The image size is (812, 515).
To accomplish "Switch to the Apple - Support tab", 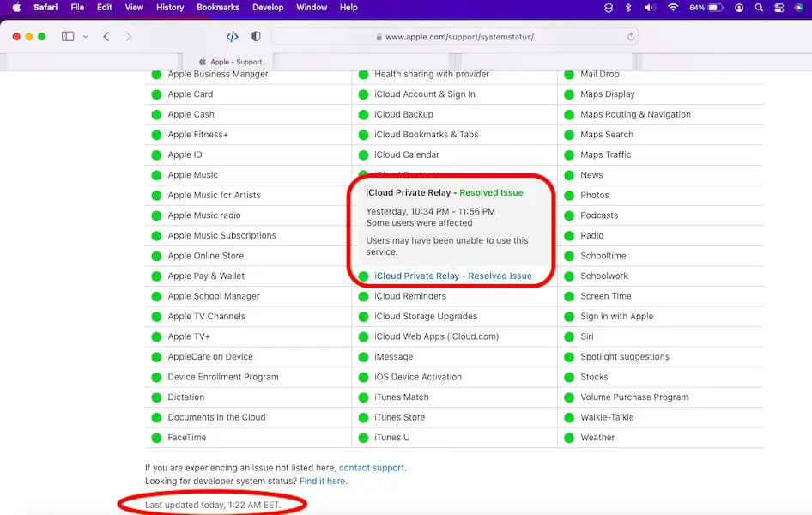I will (x=233, y=62).
